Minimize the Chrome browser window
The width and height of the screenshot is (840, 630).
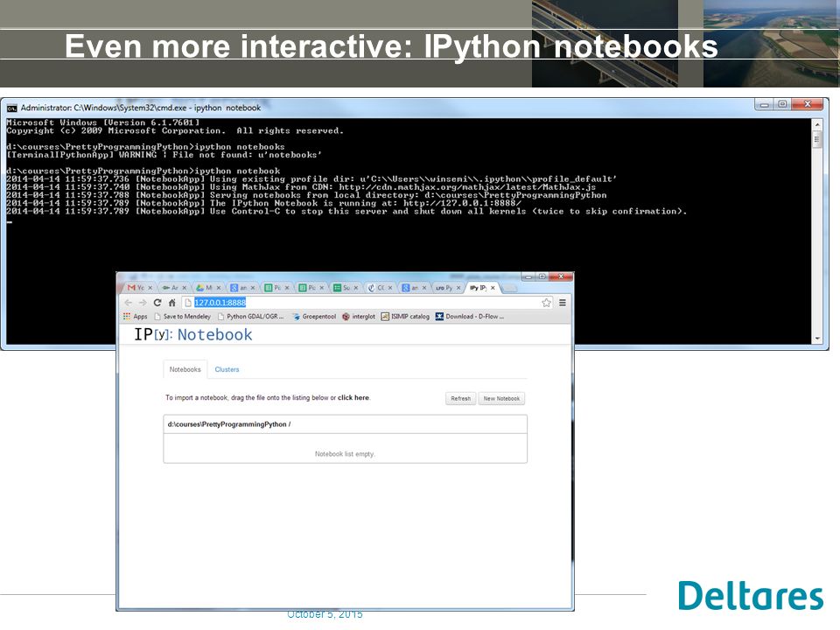coord(528,277)
